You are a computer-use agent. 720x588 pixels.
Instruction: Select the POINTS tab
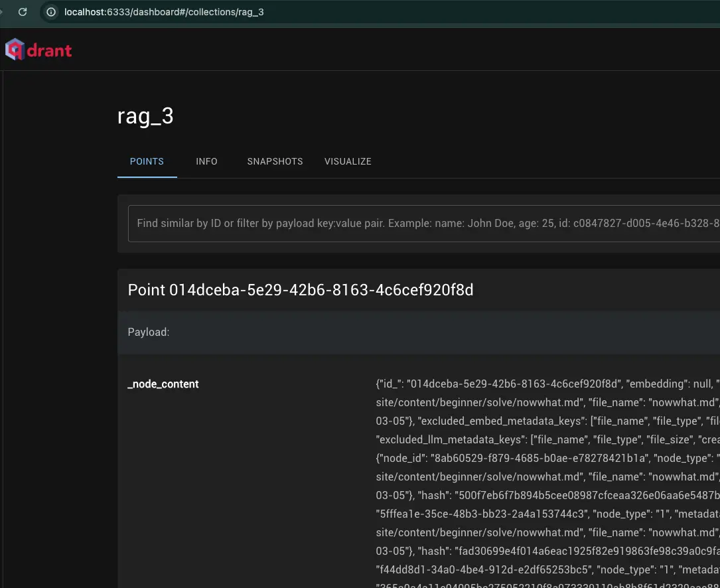[x=147, y=161]
